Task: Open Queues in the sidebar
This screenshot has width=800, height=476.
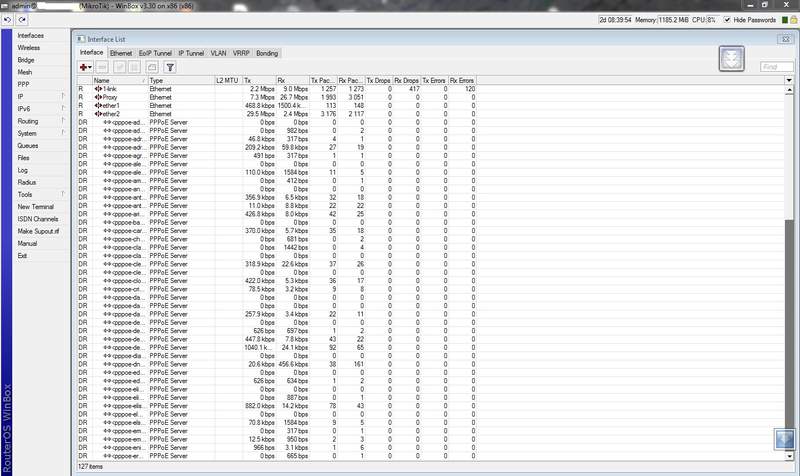Action: 28,145
